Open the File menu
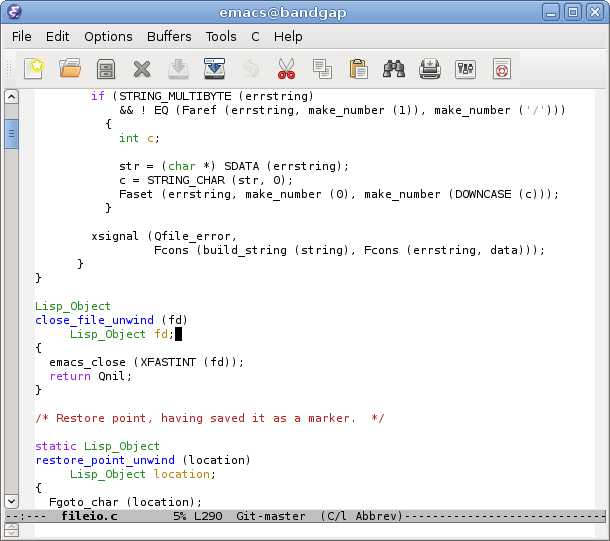The image size is (610, 541). coord(21,37)
